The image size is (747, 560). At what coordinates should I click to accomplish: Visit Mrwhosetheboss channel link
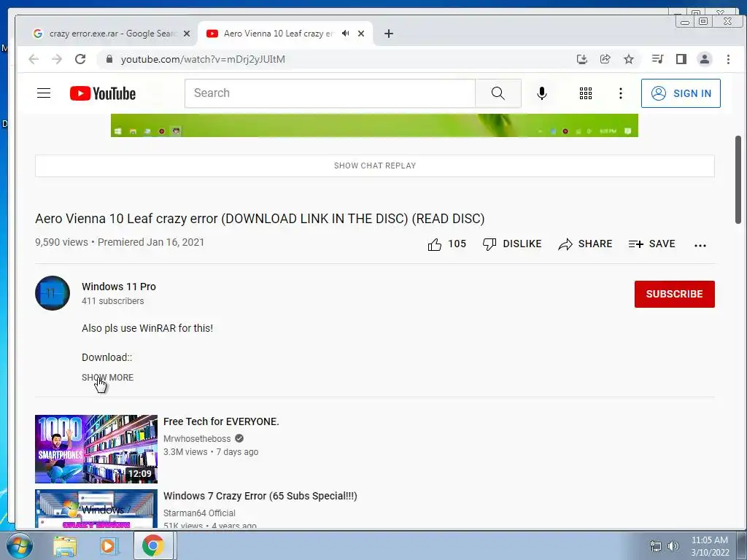[x=197, y=438]
